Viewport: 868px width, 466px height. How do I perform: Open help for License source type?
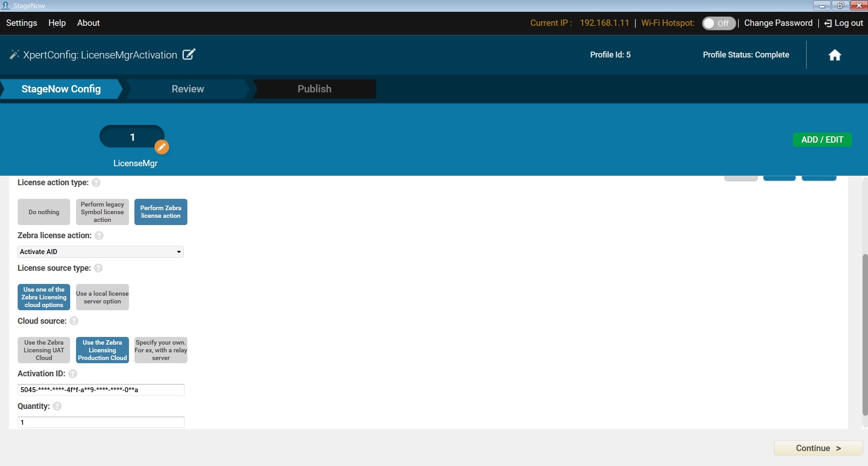[x=98, y=268]
